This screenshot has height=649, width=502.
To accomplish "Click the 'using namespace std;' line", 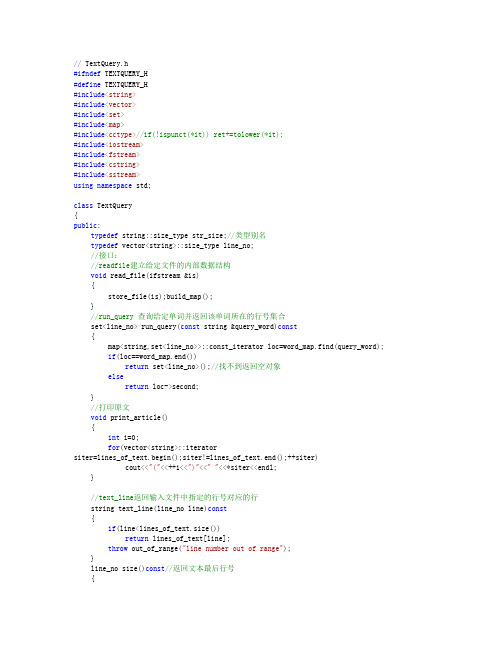I will (x=112, y=185).
